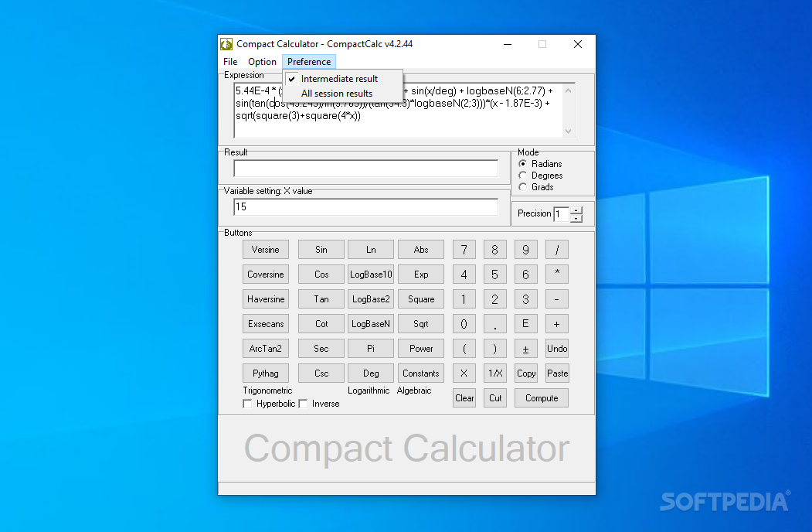Viewport: 812px width, 532px height.
Task: Click the plus operator button
Action: point(557,324)
